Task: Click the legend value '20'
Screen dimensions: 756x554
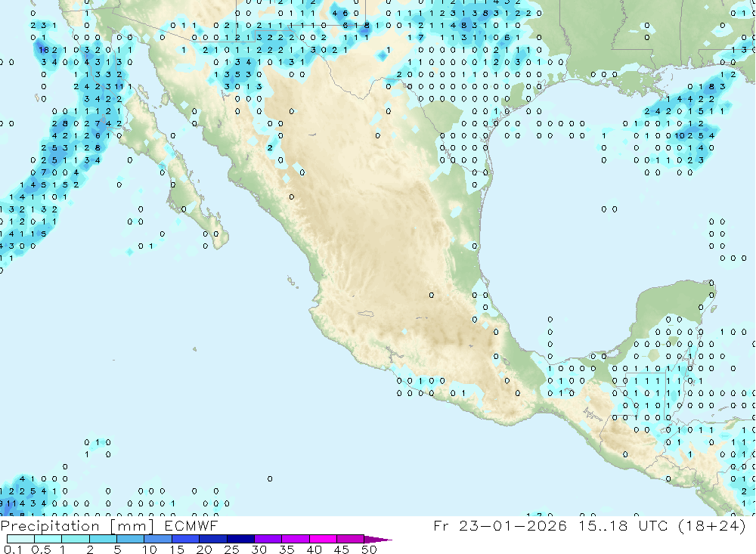Action: tap(204, 549)
